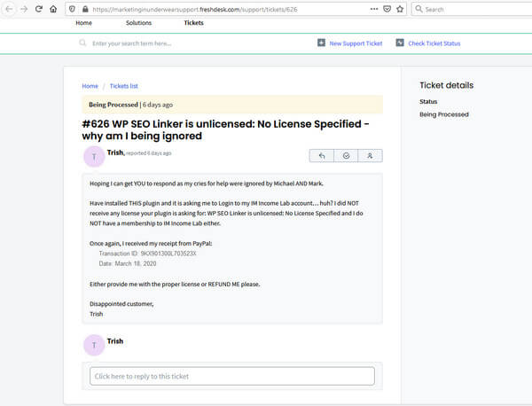Viewport: 532px width, 406px height.
Task: Click the 'Disappointed customer,' line
Action: [121, 304]
